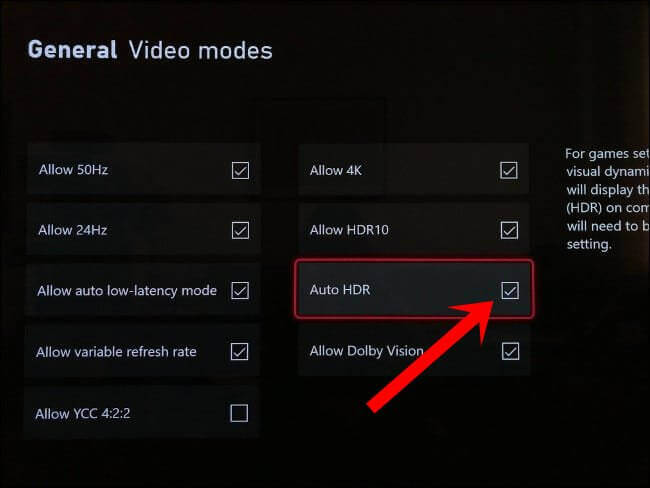Select the Allow 50Hz row label
Screen dimensions: 650x488
(x=73, y=170)
